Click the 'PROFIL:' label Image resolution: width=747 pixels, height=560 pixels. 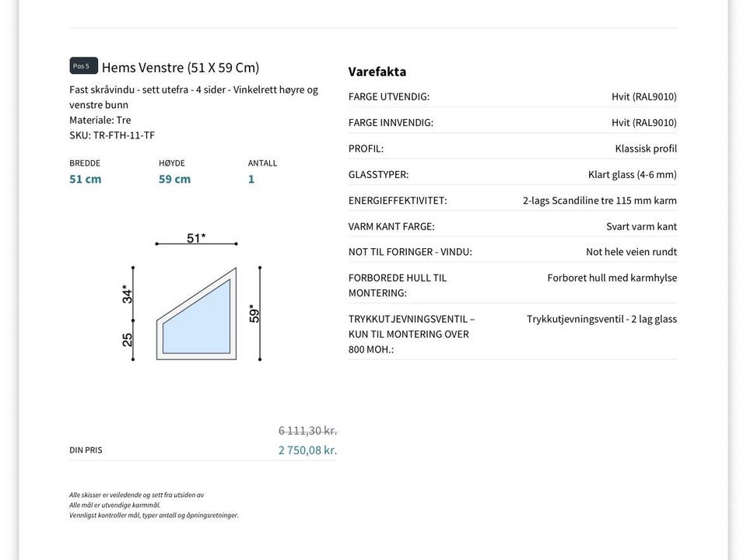point(366,149)
